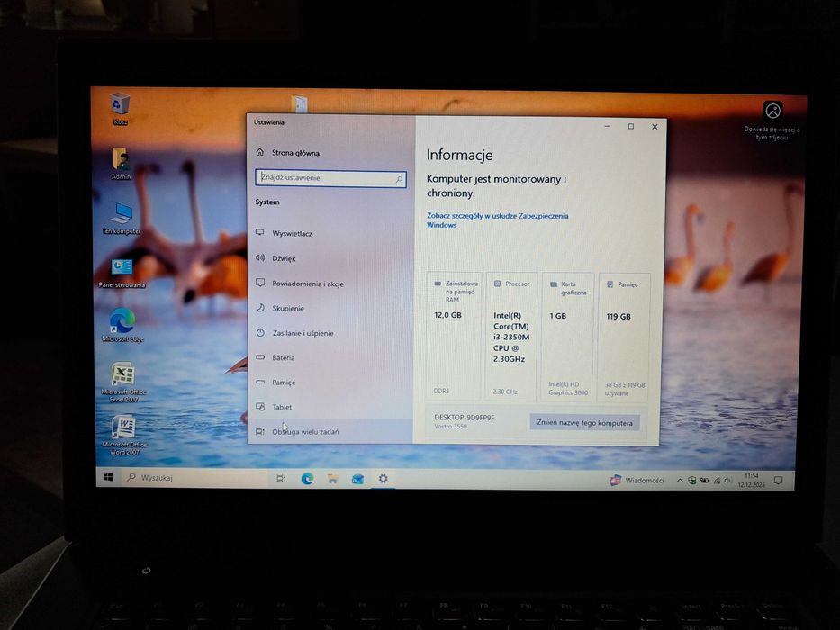Select Microsoft Office Excel 2007 shortcut
This screenshot has height=630, width=840.
click(x=123, y=382)
